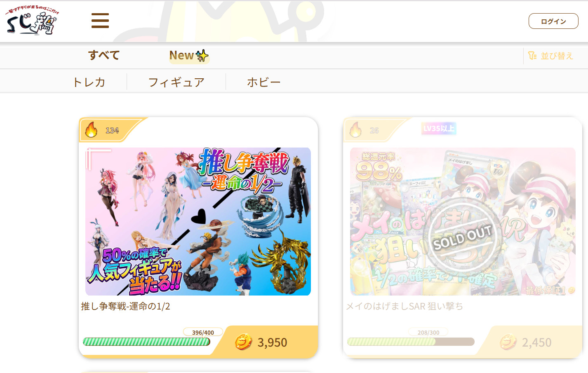Click the flame icon showing 26
588x373 pixels.
tap(355, 130)
